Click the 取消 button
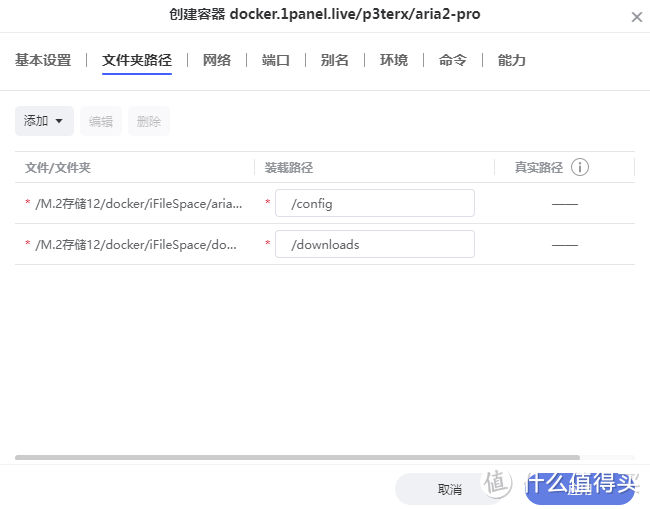 [x=450, y=489]
